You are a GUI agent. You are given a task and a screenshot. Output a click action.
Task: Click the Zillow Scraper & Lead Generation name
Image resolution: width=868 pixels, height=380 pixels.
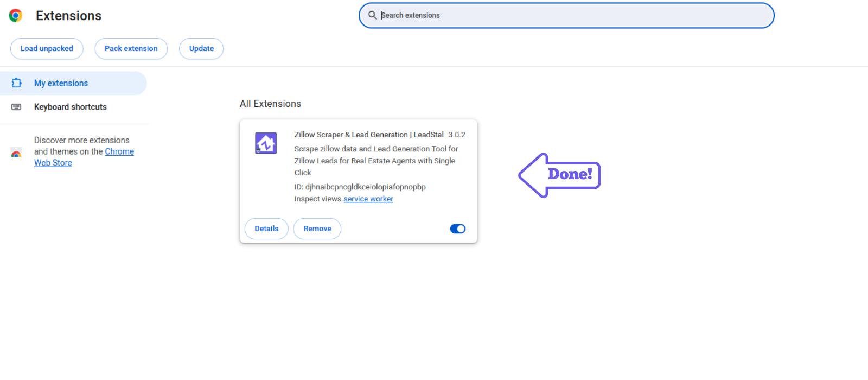369,135
